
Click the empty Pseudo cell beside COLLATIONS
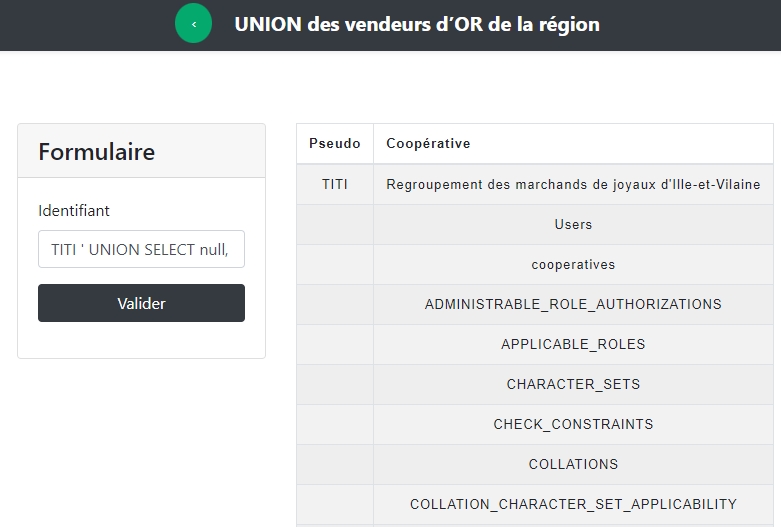pos(335,464)
